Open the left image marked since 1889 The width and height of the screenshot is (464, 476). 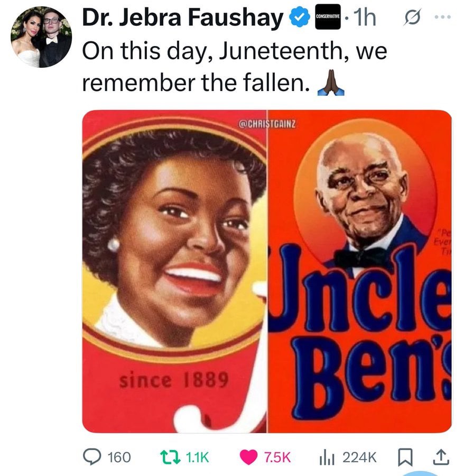click(174, 271)
